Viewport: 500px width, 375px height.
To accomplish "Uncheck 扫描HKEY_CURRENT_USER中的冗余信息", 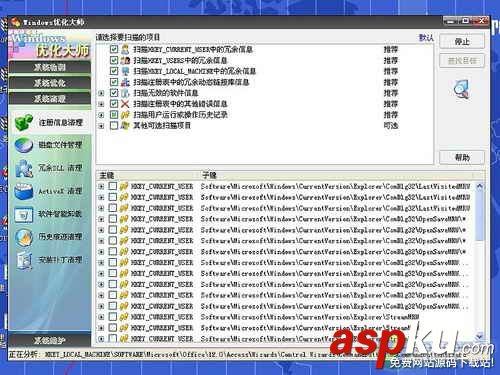I will [x=114, y=49].
